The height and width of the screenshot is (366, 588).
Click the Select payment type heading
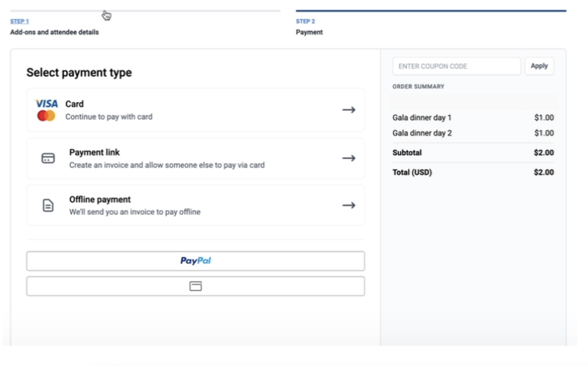(79, 72)
